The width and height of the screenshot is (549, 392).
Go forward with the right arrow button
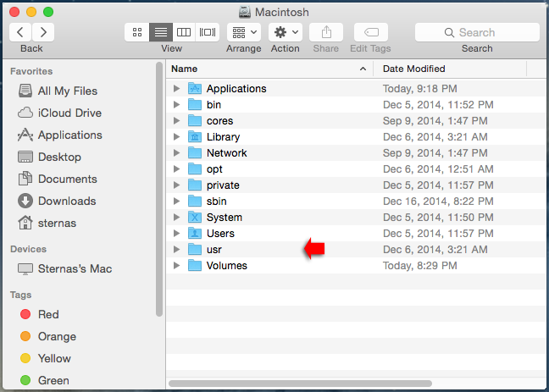tap(43, 32)
